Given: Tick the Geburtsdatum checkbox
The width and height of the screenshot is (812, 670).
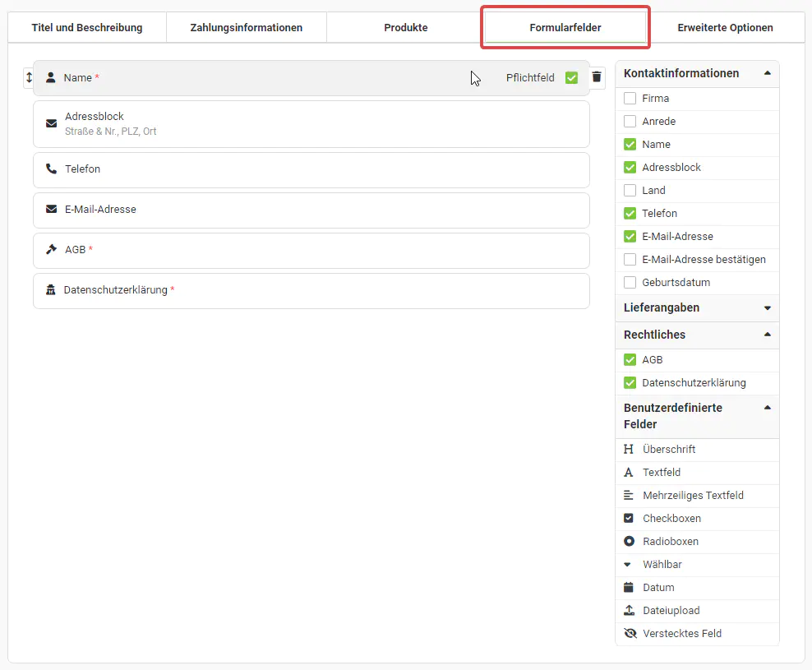Looking at the screenshot, I should pyautogui.click(x=630, y=283).
